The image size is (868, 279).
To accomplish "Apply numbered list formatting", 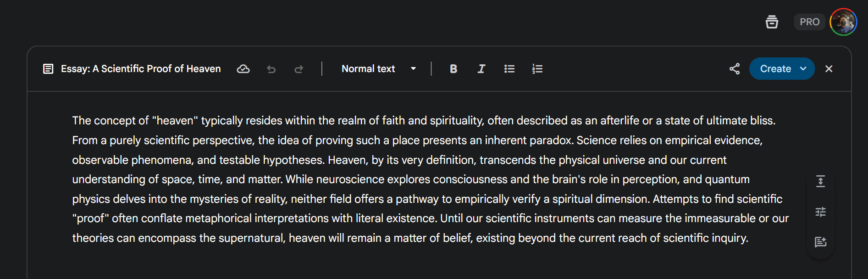I will (537, 69).
